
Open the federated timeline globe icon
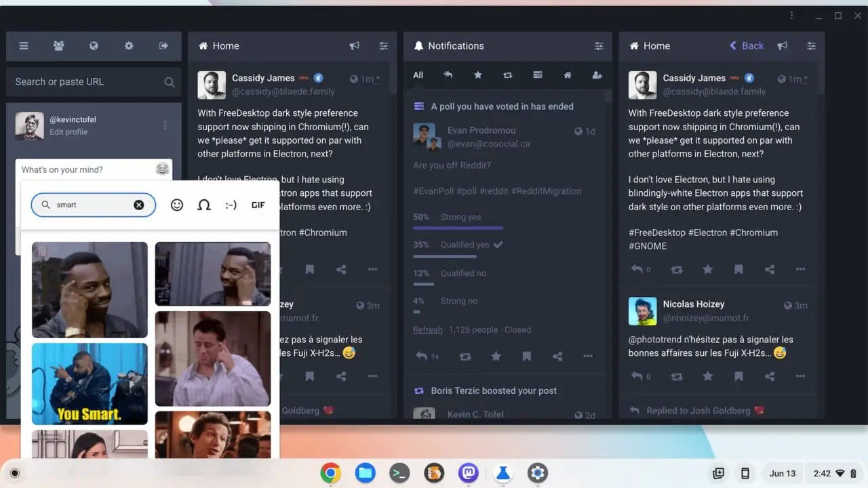coord(94,46)
